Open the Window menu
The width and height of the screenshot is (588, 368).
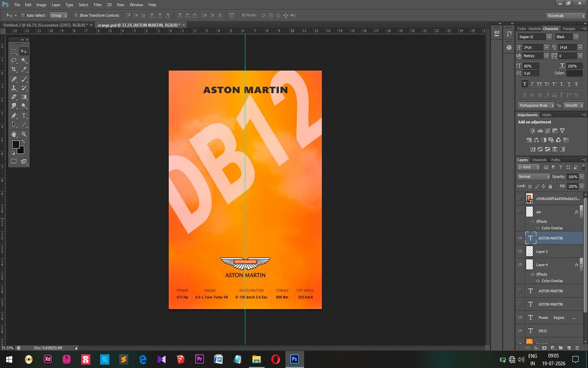(136, 5)
